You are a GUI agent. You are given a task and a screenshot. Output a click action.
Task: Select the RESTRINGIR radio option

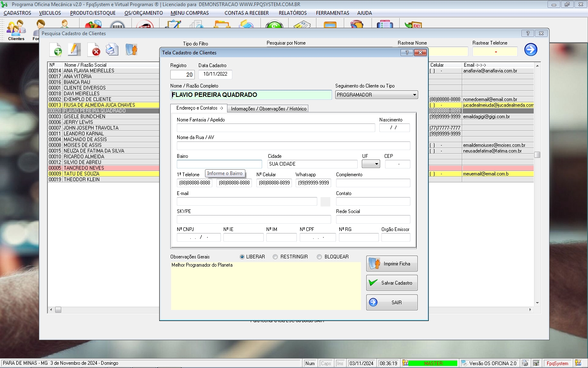click(275, 257)
